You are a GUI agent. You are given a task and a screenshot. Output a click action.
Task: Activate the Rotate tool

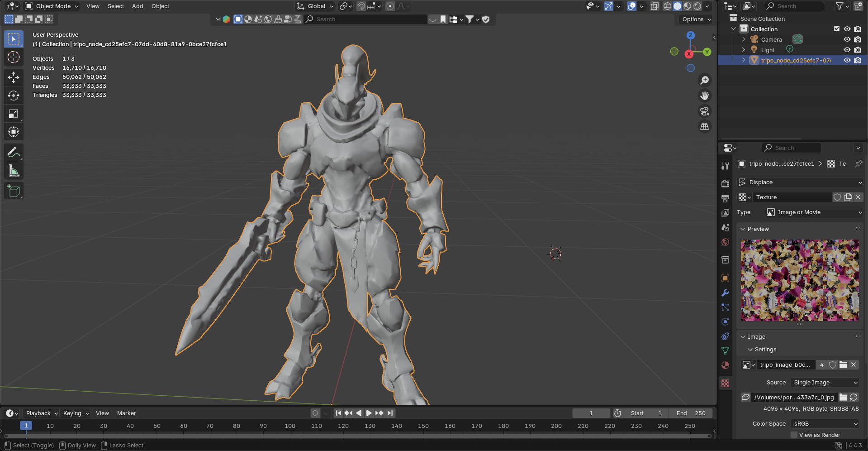tap(14, 96)
